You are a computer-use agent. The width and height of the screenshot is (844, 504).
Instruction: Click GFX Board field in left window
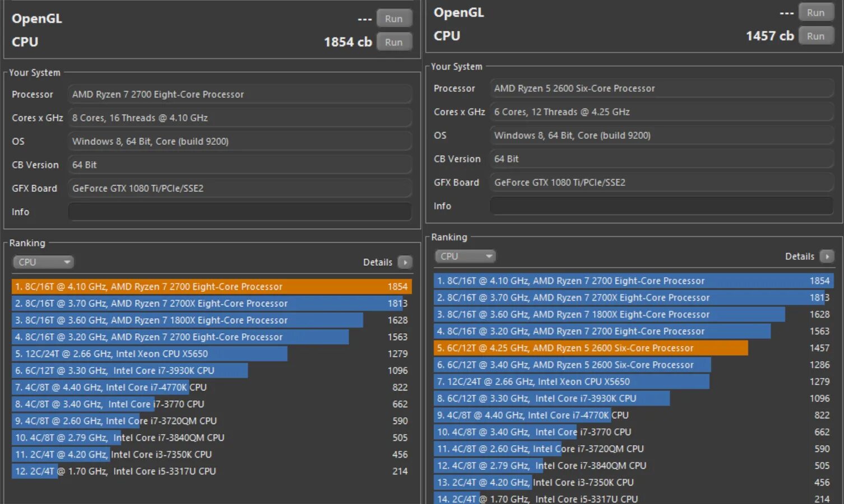pos(240,188)
